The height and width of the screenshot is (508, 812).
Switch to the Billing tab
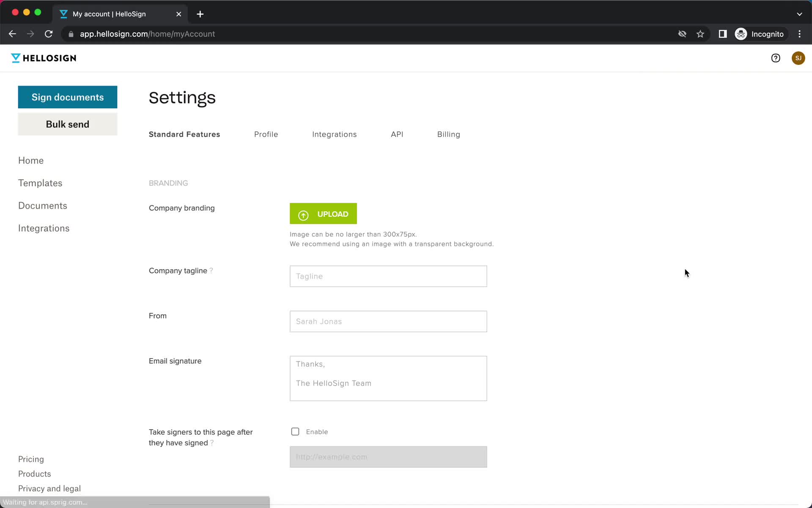[x=448, y=134]
